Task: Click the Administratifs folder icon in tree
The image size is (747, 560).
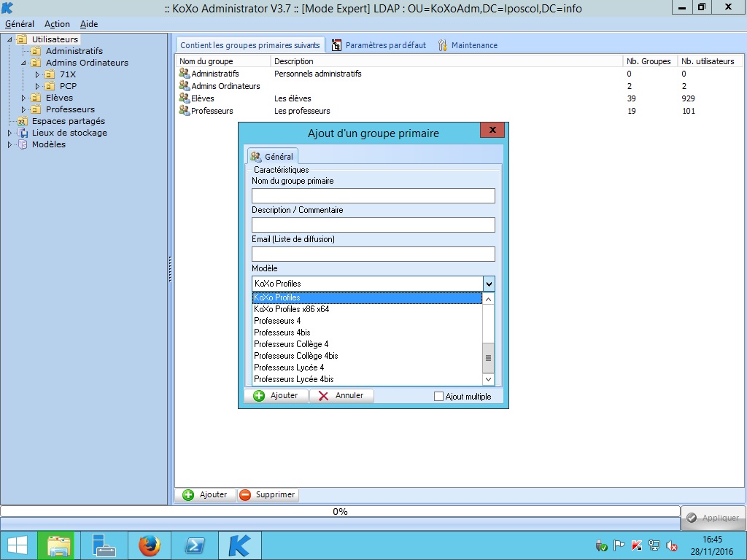Action: coord(36,51)
